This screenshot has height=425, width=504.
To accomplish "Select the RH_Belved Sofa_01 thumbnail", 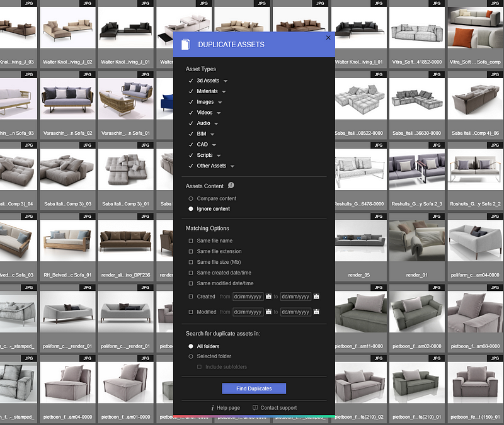I will point(68,241).
